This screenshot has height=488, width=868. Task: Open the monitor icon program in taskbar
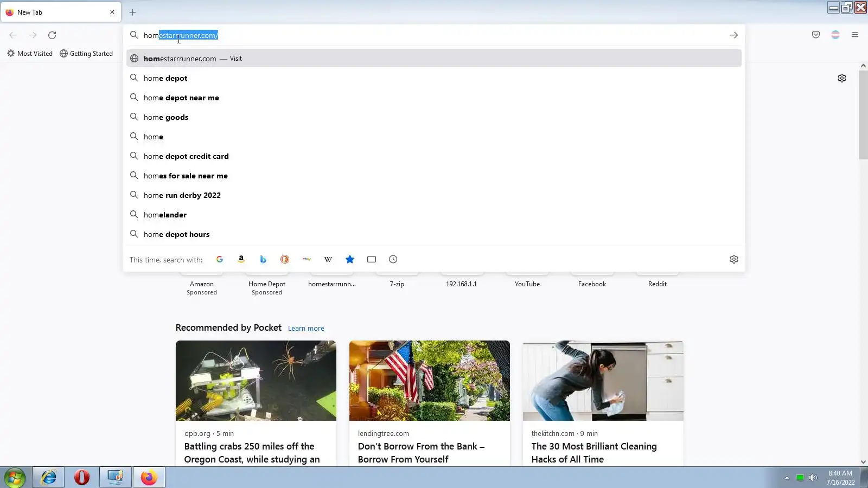116,477
